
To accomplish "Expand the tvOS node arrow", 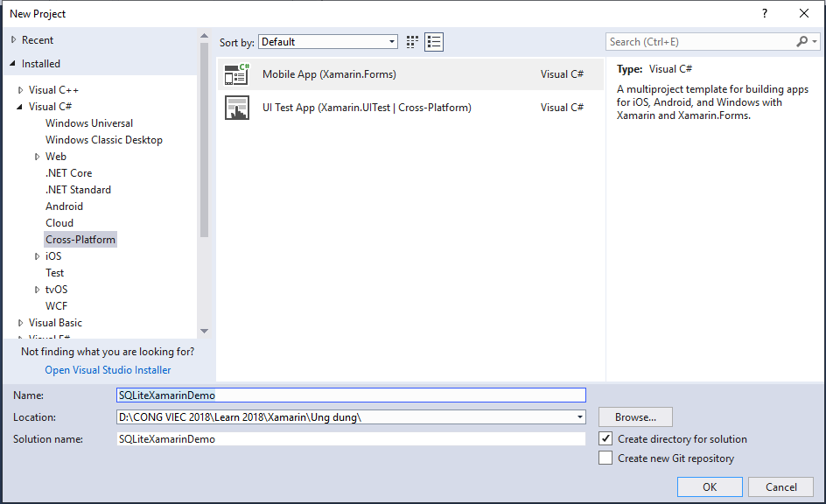I will [x=37, y=290].
